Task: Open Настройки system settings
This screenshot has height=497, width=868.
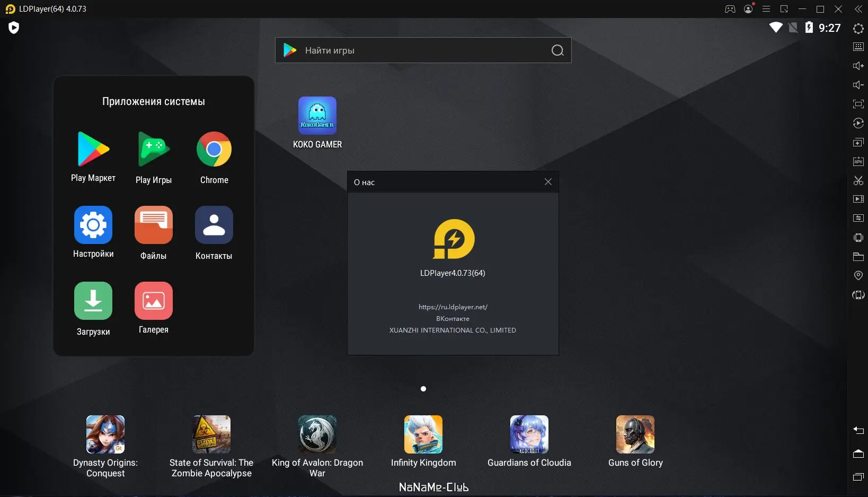Action: [x=93, y=232]
